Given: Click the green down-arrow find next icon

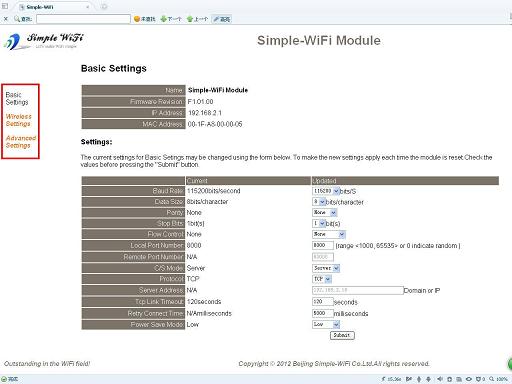Looking at the screenshot, I should 163,19.
